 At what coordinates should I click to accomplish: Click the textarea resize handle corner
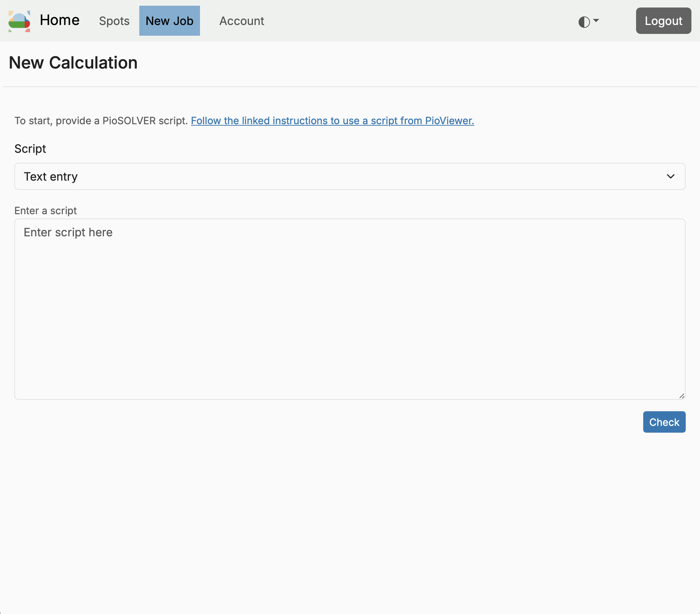(681, 396)
